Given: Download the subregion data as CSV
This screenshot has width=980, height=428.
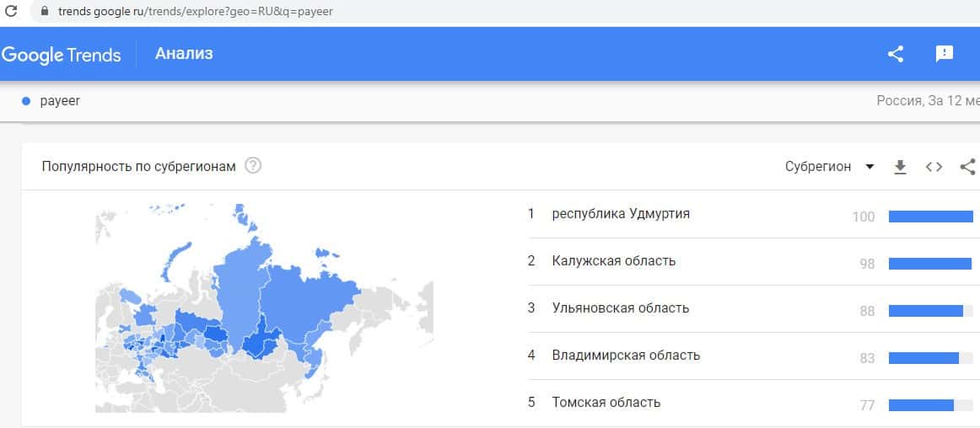Looking at the screenshot, I should [900, 167].
